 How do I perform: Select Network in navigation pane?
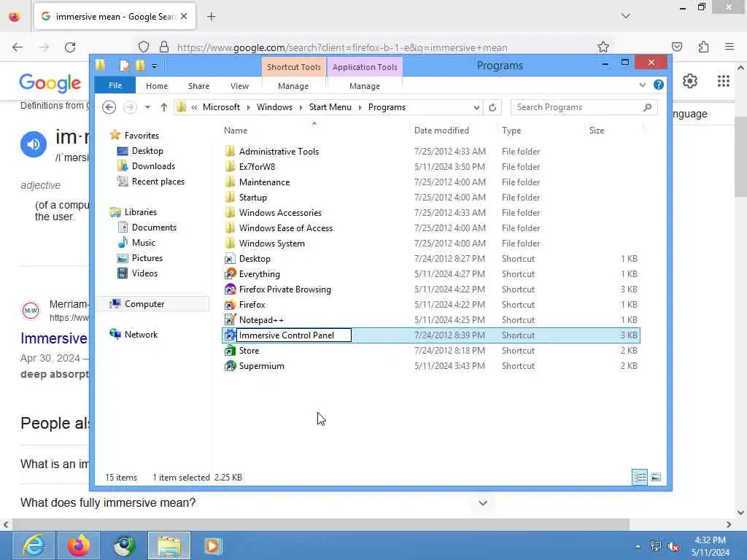tap(141, 334)
